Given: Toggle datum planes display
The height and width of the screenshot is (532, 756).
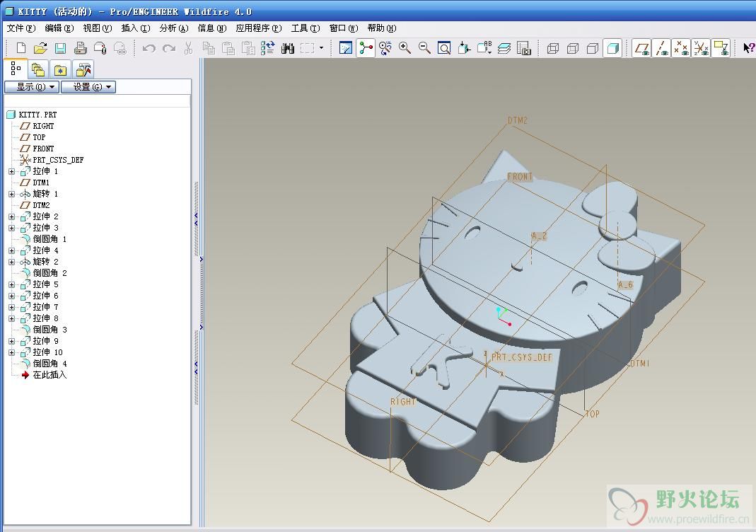Looking at the screenshot, I should 641,47.
